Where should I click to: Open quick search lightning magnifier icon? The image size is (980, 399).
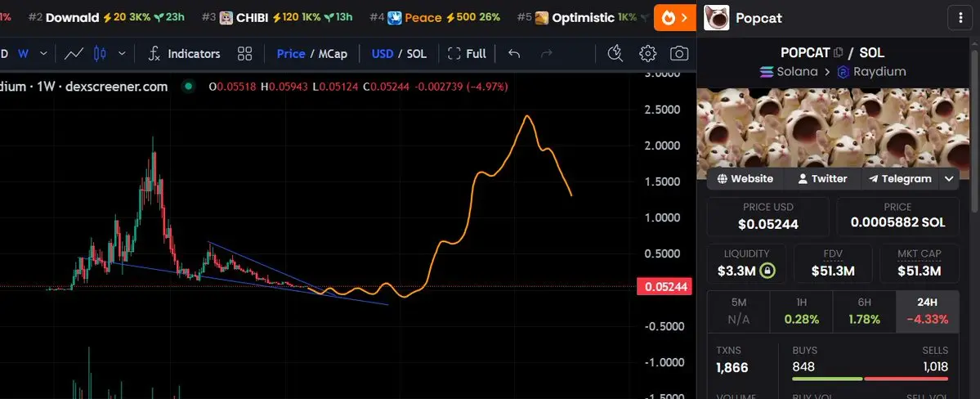615,54
